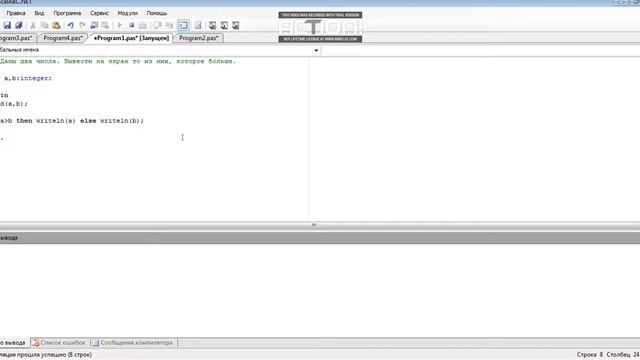Viewport: 640px width, 360px height.
Task: Click the 'a,b:integer;' declaration line
Action: (x=28, y=78)
